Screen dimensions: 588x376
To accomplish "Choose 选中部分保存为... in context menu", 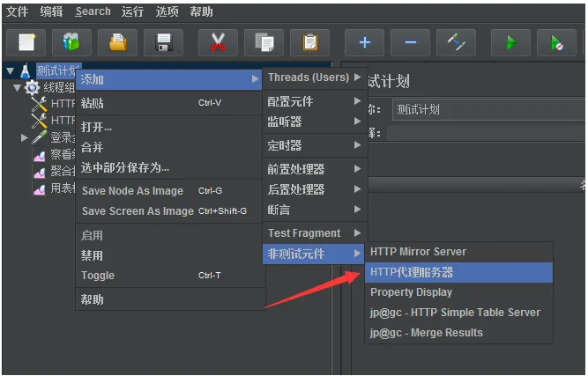I will tap(168, 167).
